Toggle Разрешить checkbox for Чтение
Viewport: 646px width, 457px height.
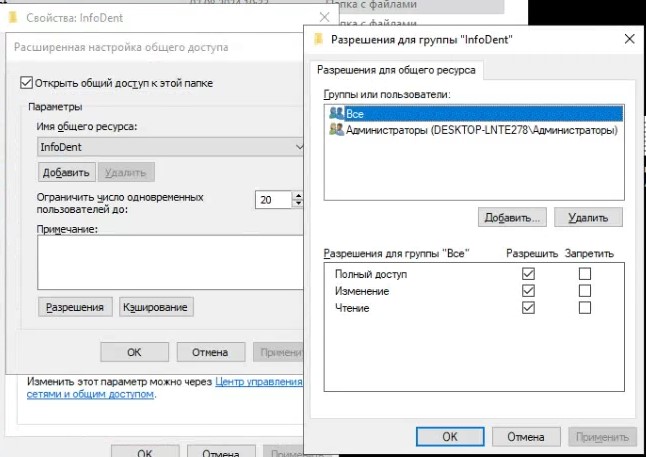[x=528, y=308]
